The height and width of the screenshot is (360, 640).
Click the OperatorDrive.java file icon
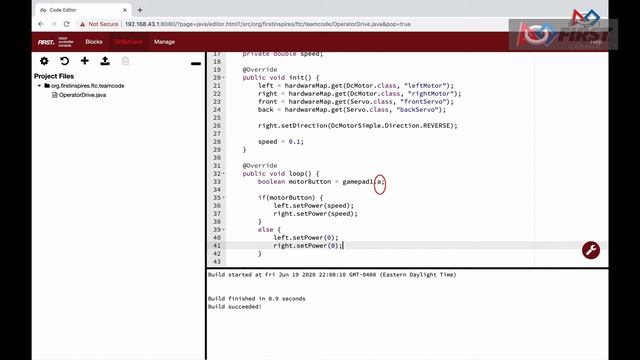pyautogui.click(x=55, y=95)
